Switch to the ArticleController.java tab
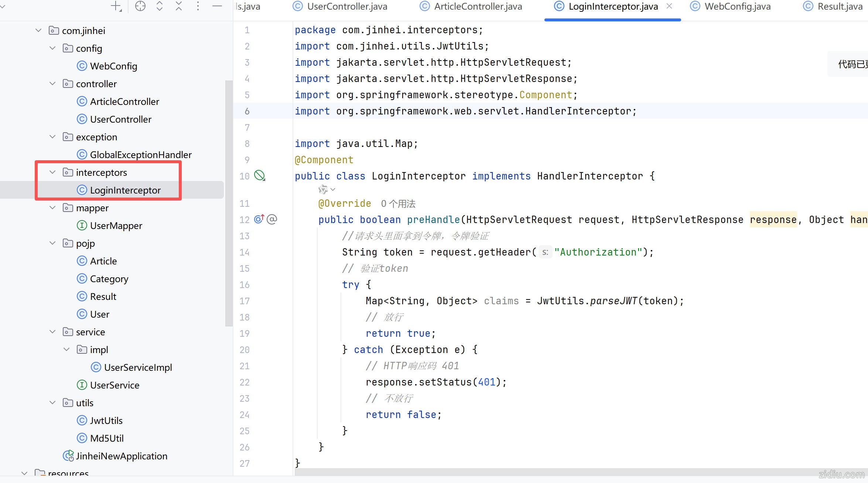Screen dimensions: 868x483 point(478,7)
